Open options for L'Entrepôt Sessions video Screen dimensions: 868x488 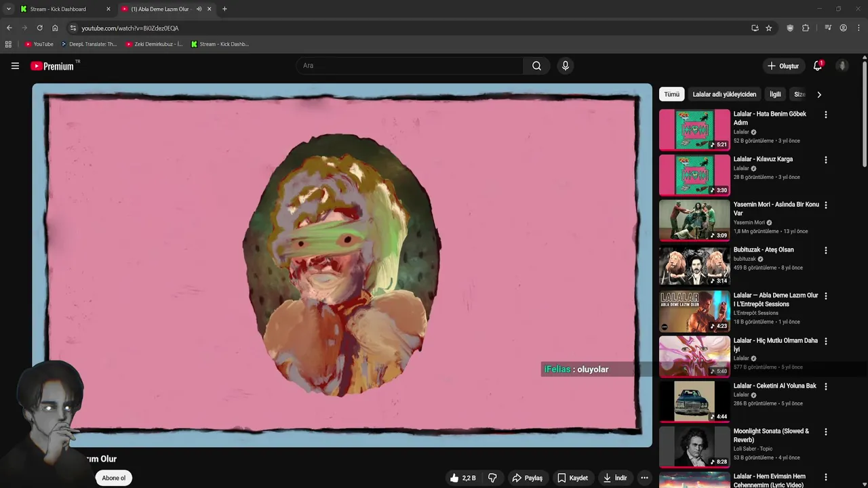[x=825, y=296]
